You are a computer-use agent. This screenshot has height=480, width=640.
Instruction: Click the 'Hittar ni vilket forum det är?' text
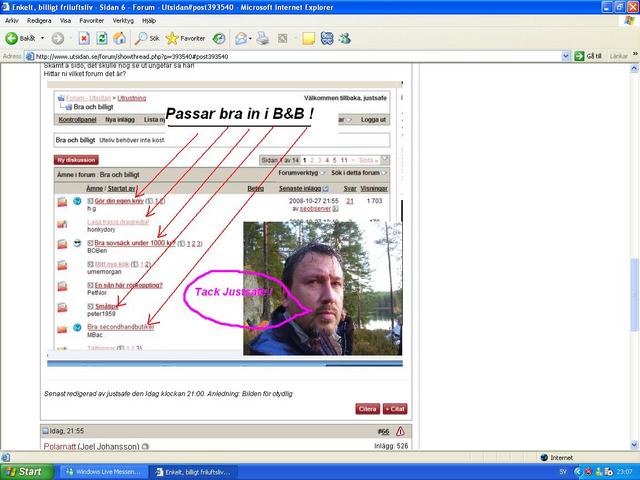84,74
